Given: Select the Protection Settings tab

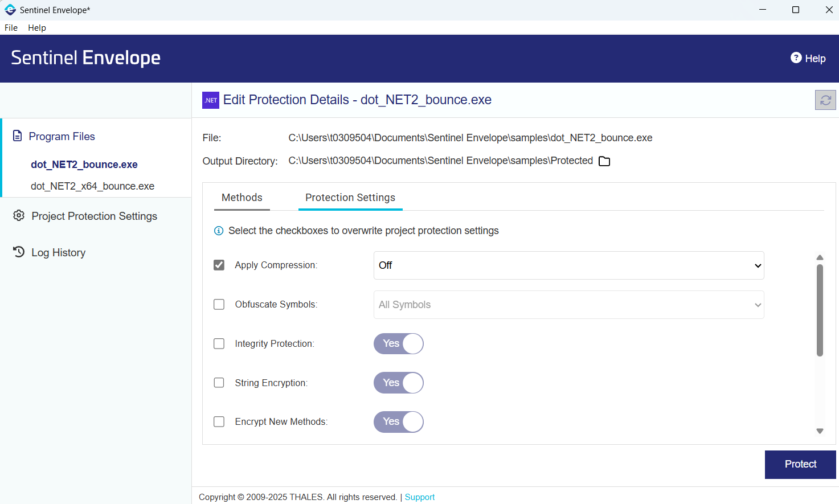Looking at the screenshot, I should [x=350, y=198].
